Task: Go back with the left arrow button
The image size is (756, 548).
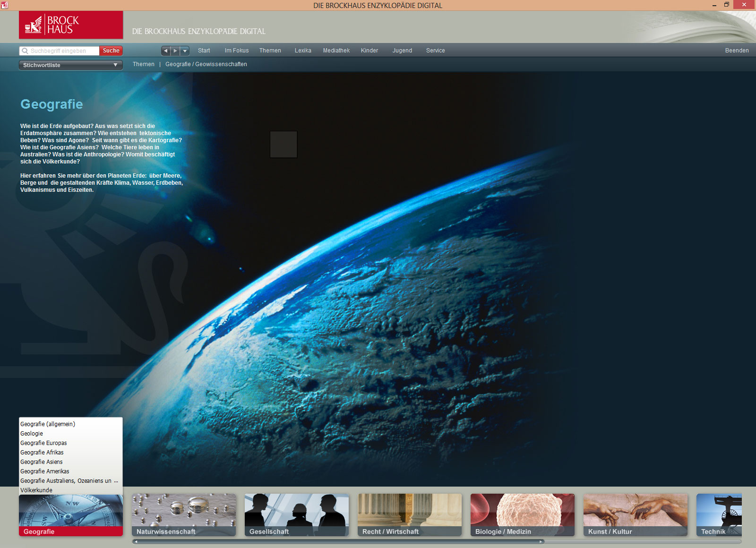Action: (x=166, y=51)
